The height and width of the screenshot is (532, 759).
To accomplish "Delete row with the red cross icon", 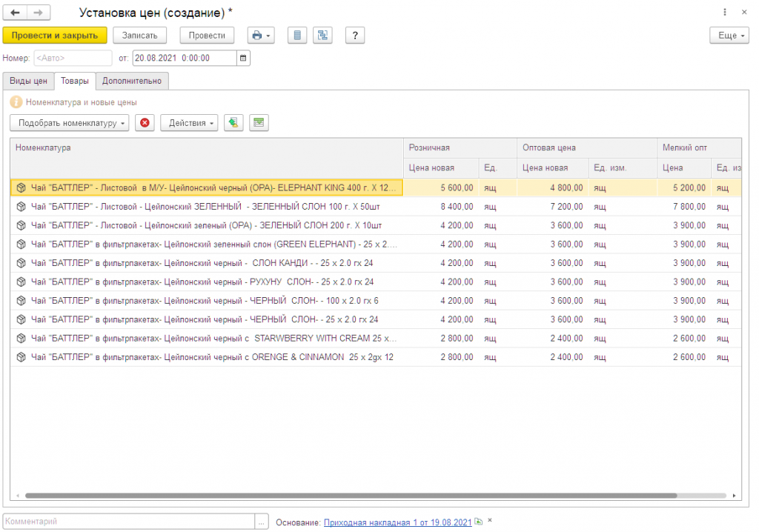I will point(145,123).
